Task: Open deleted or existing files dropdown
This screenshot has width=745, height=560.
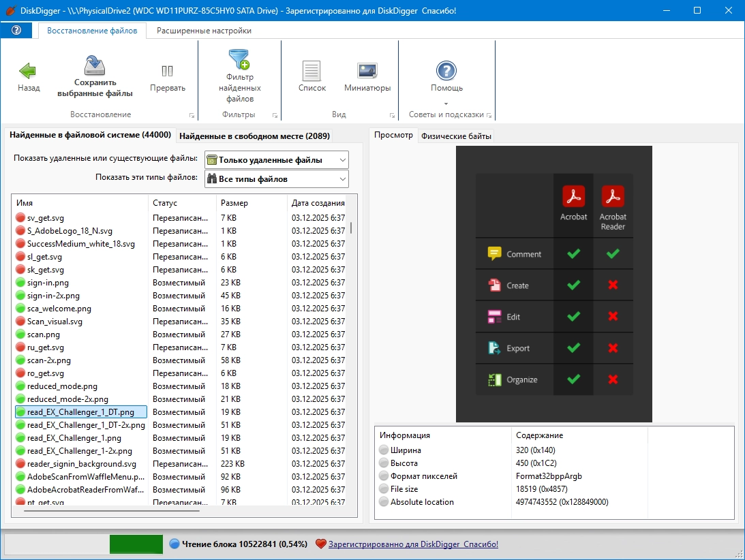Action: (277, 160)
